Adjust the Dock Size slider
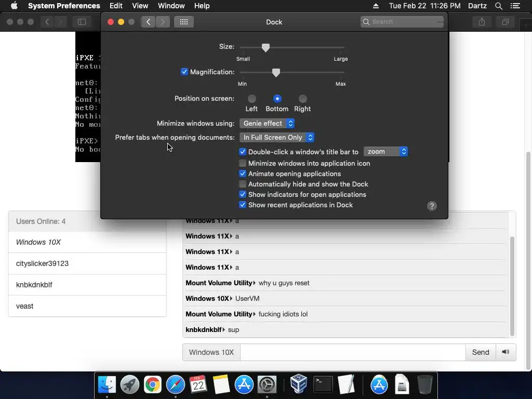Screen dimensions: 532x399 (x=265, y=47)
